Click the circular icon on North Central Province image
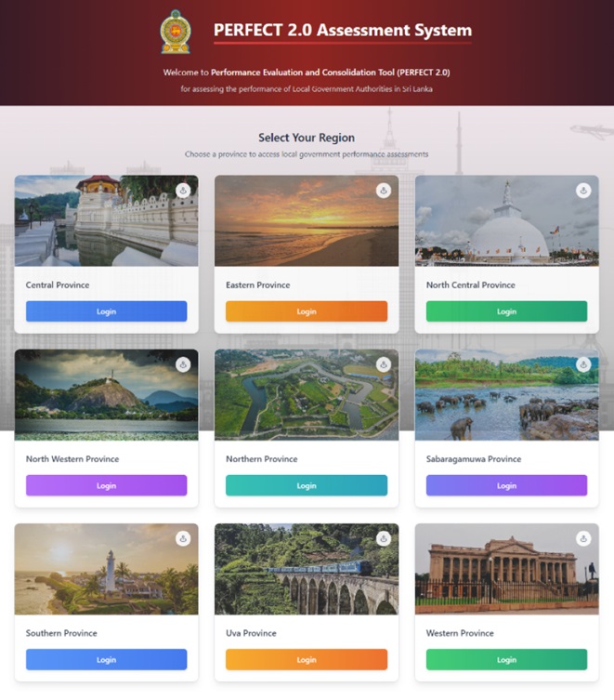 pyautogui.click(x=583, y=191)
